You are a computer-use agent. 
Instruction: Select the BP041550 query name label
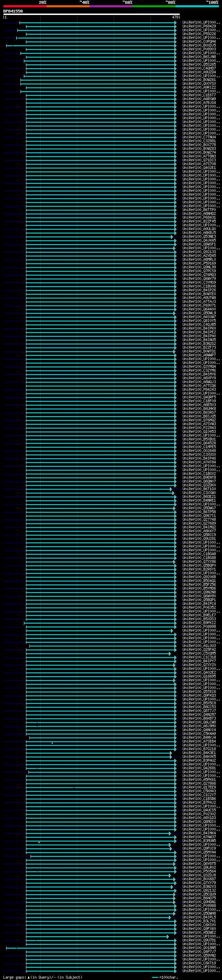(x=13, y=11)
